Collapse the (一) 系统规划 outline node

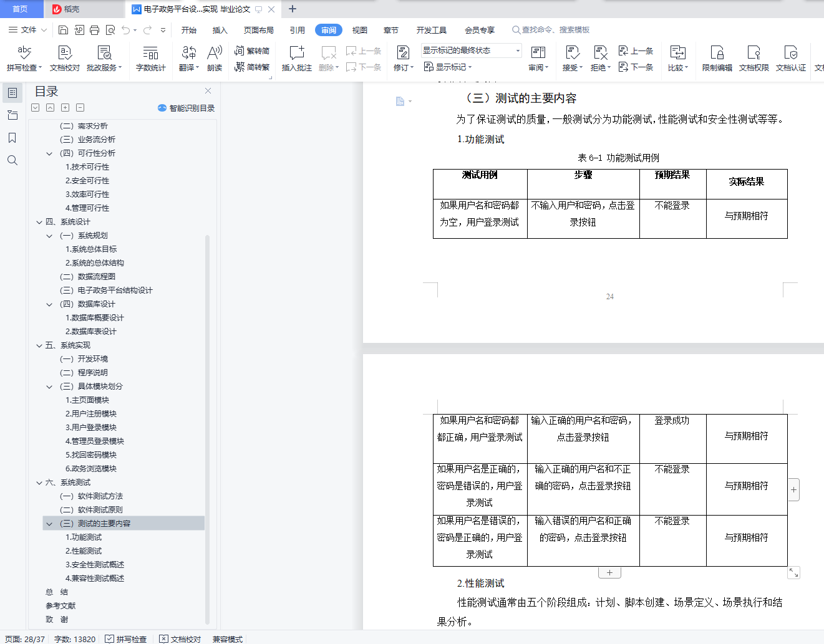point(49,236)
